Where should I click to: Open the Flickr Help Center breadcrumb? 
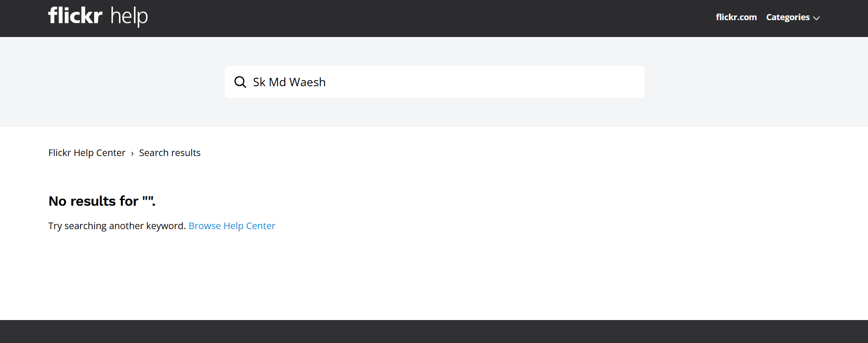[87, 153]
